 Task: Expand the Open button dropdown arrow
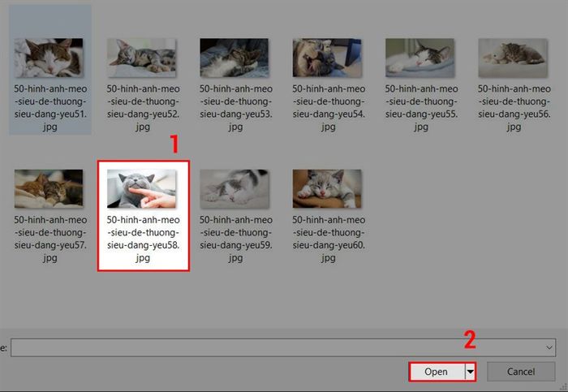[x=470, y=372]
